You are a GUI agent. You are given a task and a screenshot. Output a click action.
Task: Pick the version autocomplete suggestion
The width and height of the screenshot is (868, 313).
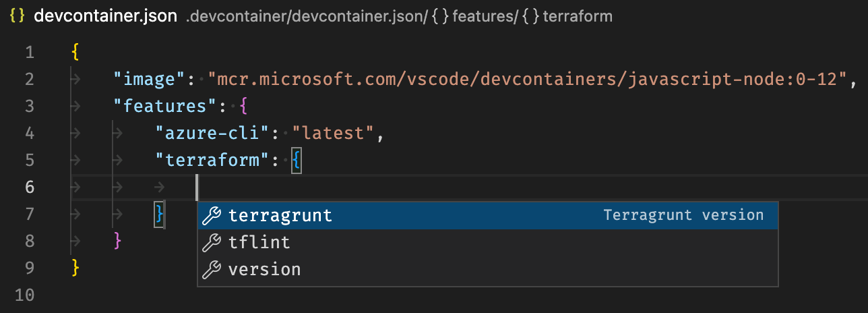[264, 270]
